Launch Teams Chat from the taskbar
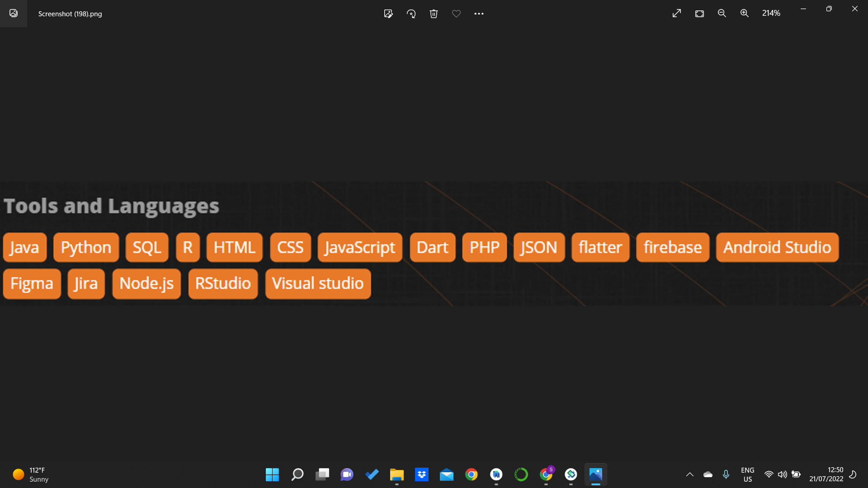This screenshot has height=488, width=868. 347,474
